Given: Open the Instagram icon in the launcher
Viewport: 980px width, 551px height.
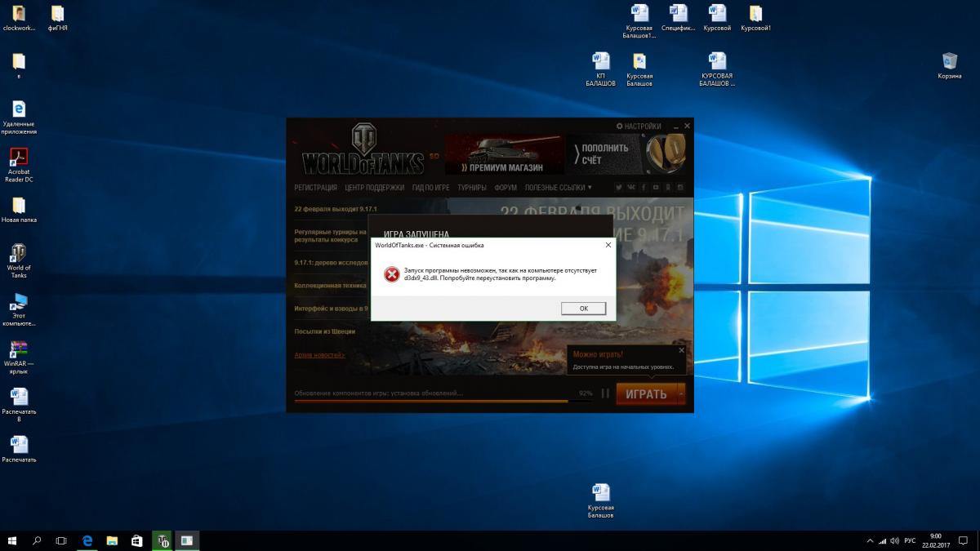Looking at the screenshot, I should [680, 188].
